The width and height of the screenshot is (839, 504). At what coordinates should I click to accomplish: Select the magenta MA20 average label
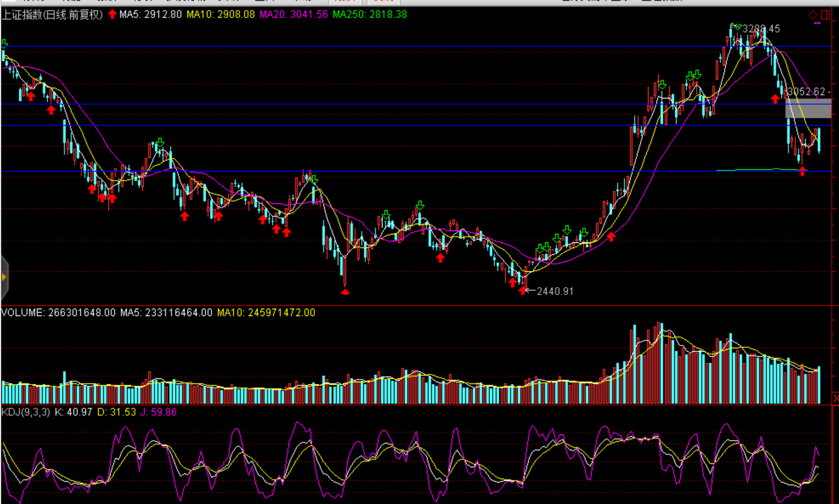(x=293, y=15)
